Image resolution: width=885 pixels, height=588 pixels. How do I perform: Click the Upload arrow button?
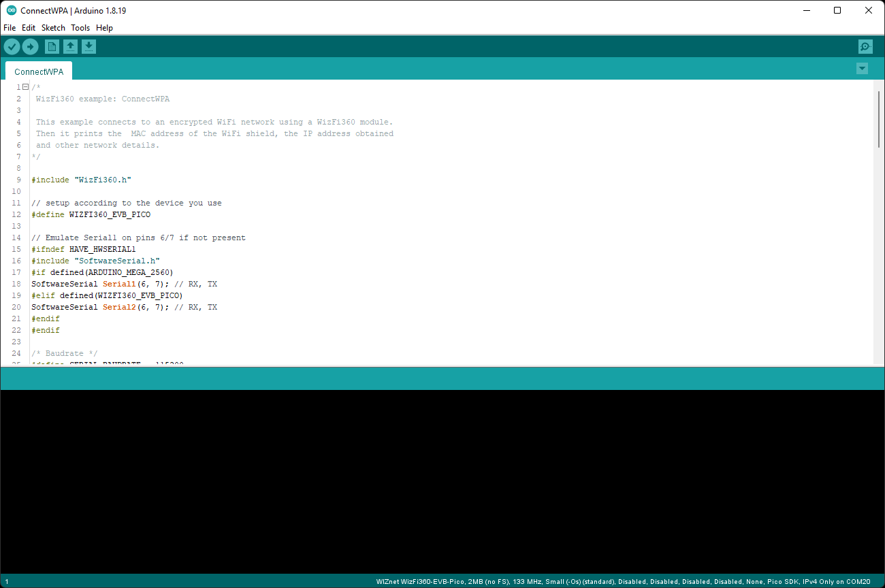[x=30, y=46]
